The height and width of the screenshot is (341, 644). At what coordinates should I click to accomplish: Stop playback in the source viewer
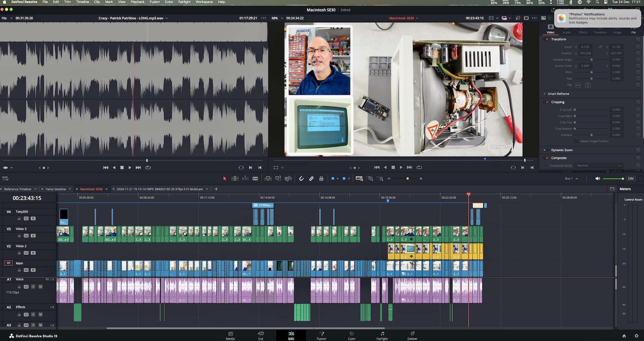tap(122, 168)
